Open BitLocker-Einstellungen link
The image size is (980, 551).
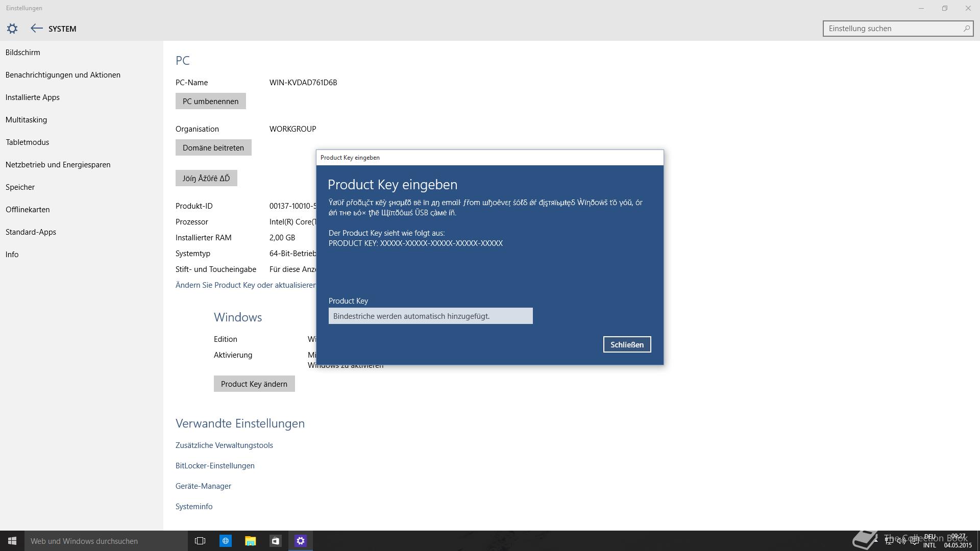(x=215, y=466)
